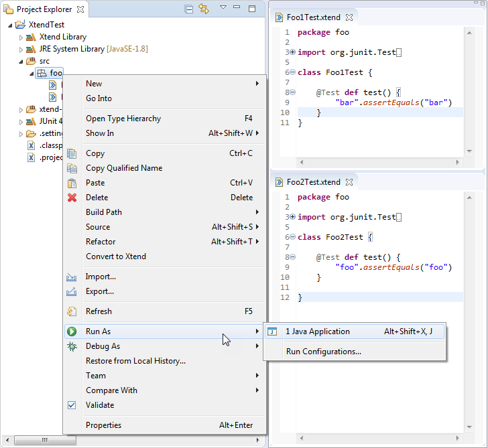Click the Debug As bug icon
The width and height of the screenshot is (488, 448).
click(x=72, y=346)
